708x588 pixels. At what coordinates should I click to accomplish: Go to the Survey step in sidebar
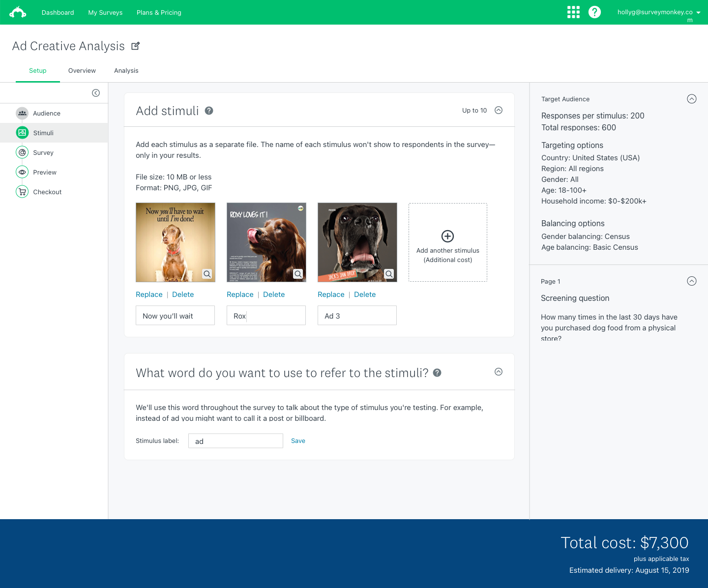pos(43,153)
